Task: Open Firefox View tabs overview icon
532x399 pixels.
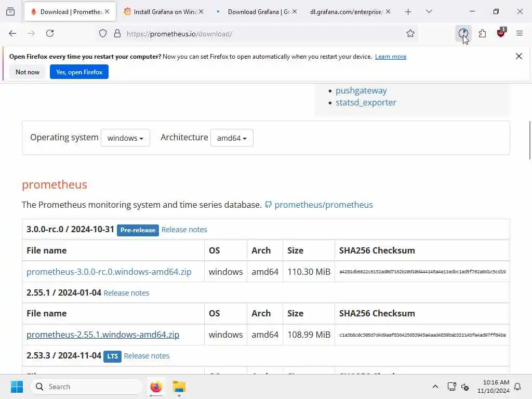Action: (x=10, y=12)
